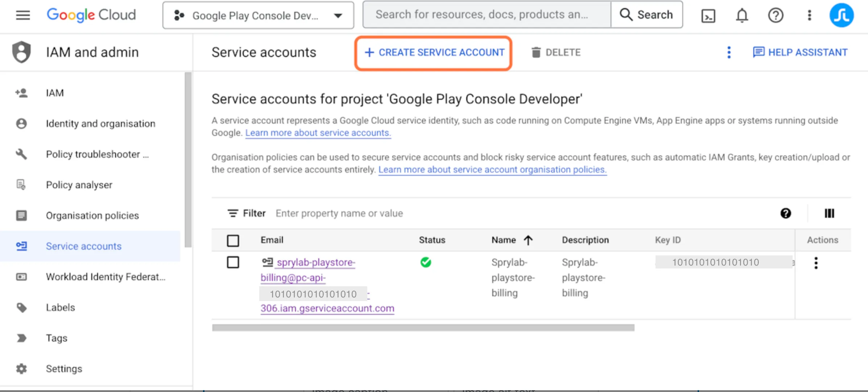The height and width of the screenshot is (392, 868).
Task: Open the help question mark menu
Action: [x=776, y=15]
